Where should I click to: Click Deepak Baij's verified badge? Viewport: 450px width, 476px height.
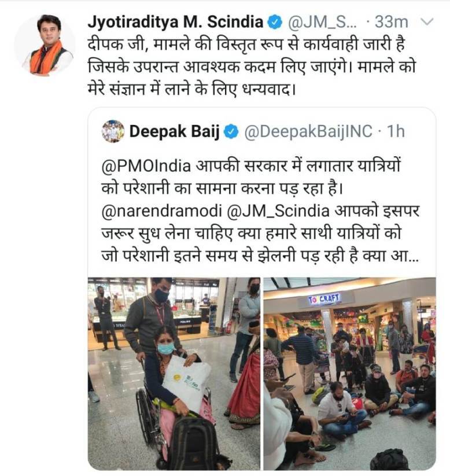pyautogui.click(x=231, y=132)
